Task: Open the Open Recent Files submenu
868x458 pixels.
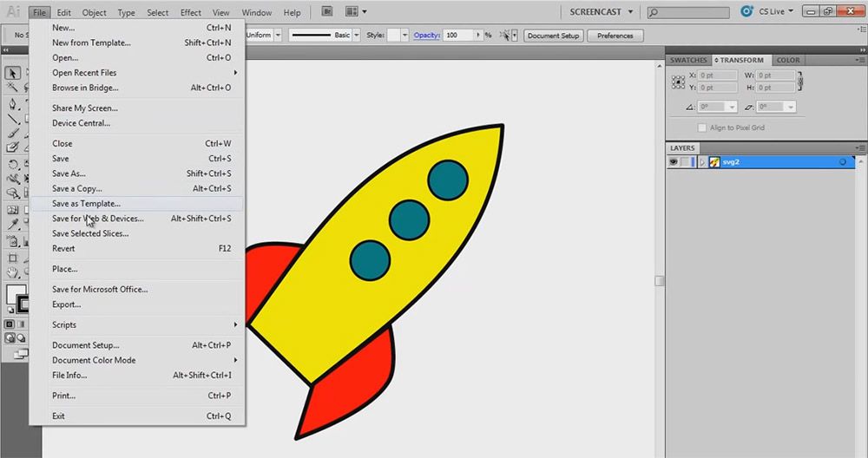Action: click(137, 73)
